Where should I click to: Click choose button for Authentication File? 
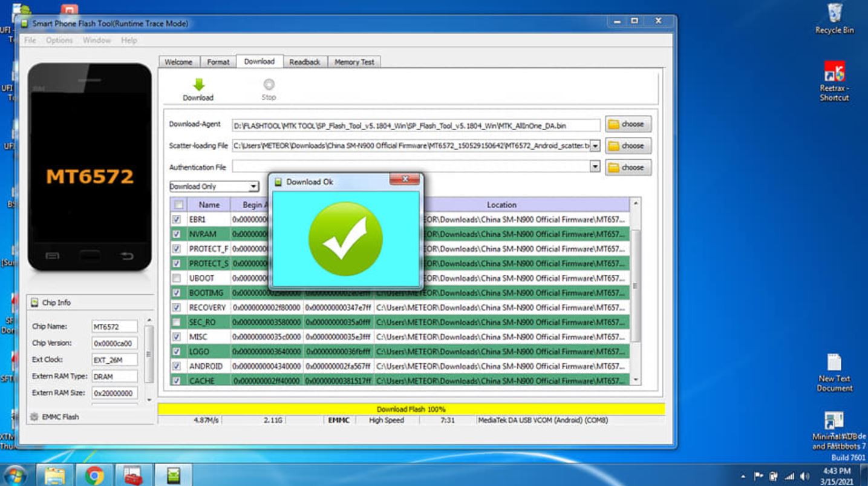(x=628, y=168)
